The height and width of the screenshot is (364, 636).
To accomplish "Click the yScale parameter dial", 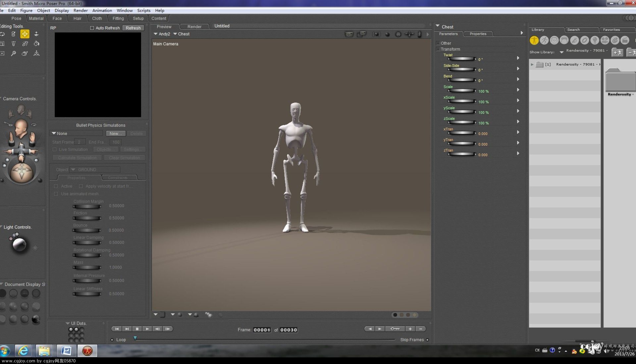I will coord(462,112).
